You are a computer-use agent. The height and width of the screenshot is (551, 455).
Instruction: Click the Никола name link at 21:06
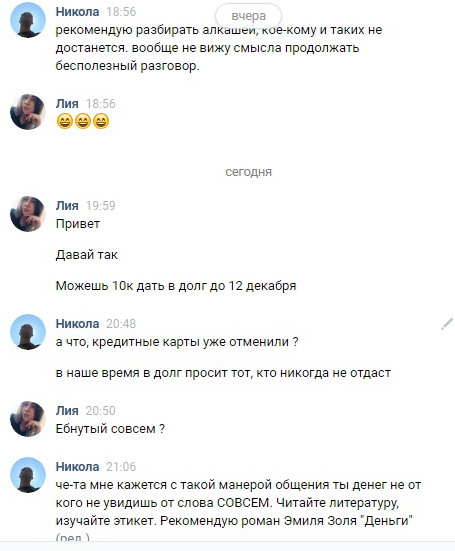(x=77, y=467)
